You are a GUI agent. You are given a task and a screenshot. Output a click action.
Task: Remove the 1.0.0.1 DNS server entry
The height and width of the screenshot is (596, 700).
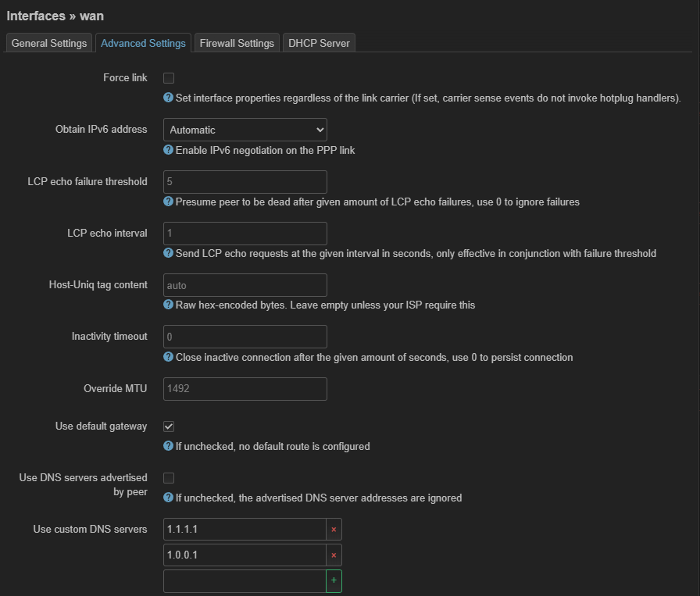(x=334, y=555)
